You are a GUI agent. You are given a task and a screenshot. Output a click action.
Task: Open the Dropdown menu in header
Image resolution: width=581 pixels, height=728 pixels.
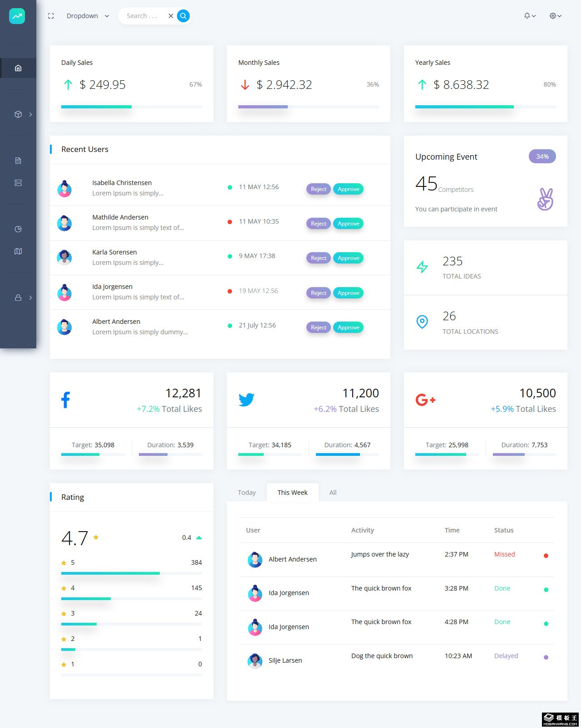(x=88, y=16)
